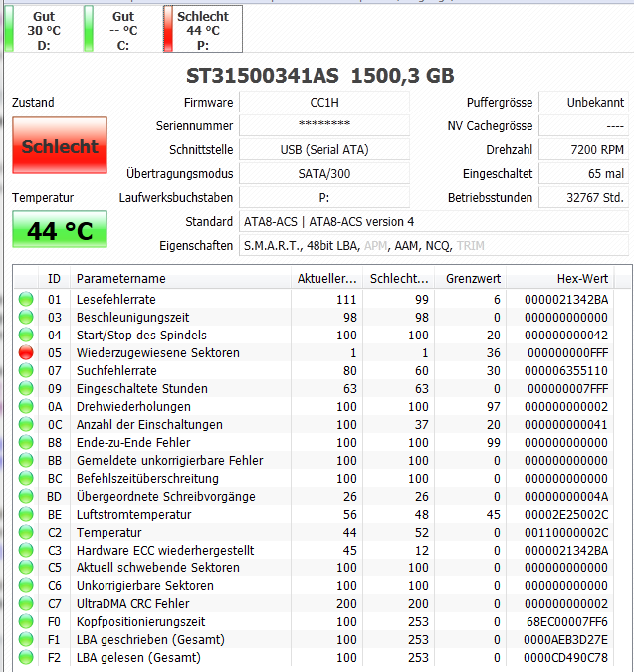
Task: Click the Schlecht column header
Action: coord(399,279)
